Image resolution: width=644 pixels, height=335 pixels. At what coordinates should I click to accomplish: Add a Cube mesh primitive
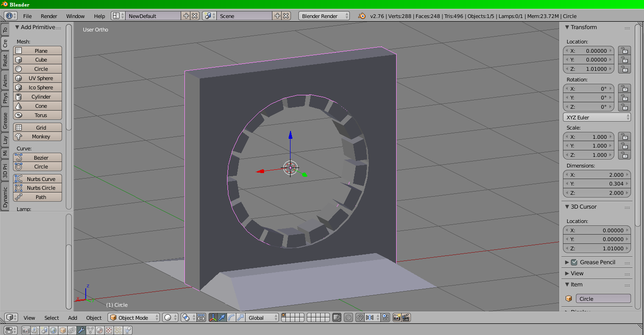(x=38, y=60)
